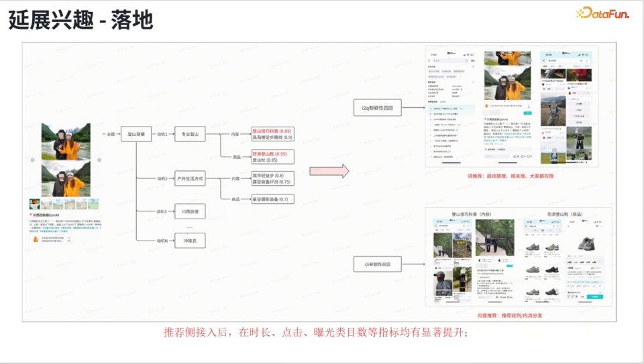
Task: Click the 内容 label after 户外生活方式
Action: 235,178
